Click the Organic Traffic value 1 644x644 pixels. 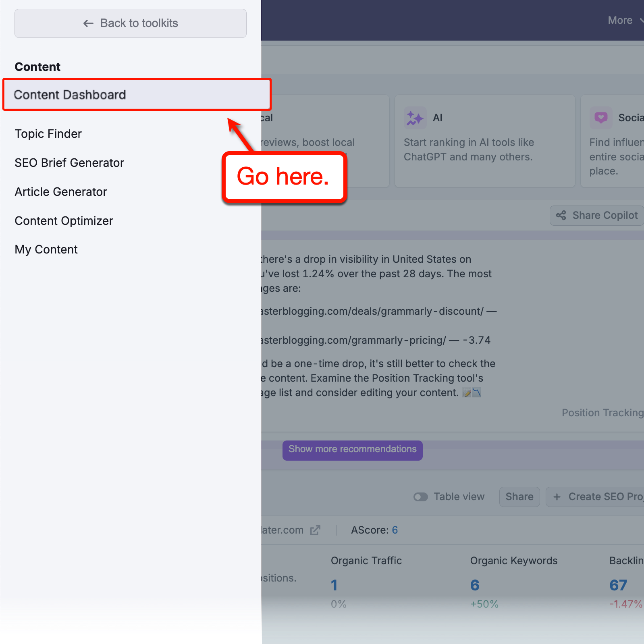click(x=334, y=585)
